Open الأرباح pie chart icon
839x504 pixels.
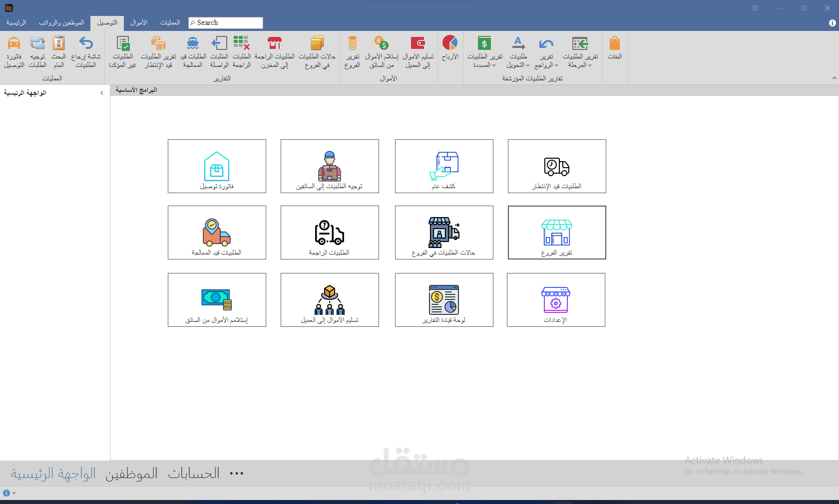click(x=450, y=43)
